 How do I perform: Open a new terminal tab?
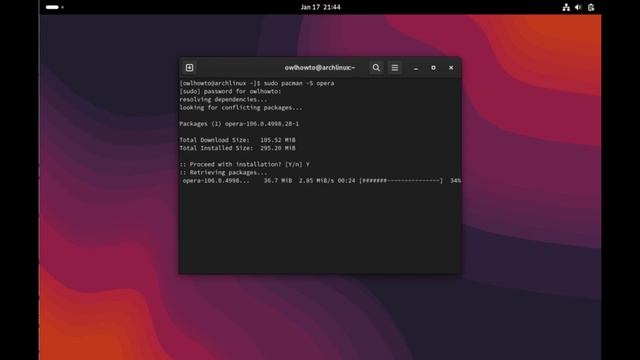(x=189, y=68)
